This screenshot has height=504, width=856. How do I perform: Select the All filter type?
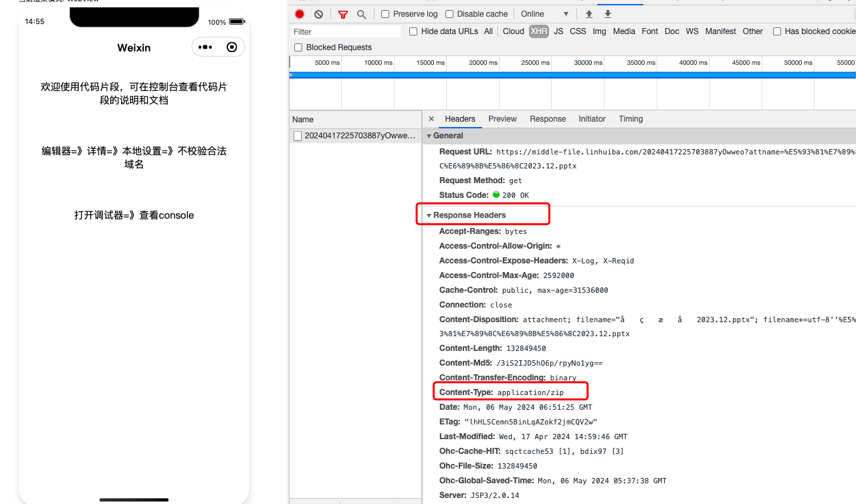coord(488,31)
